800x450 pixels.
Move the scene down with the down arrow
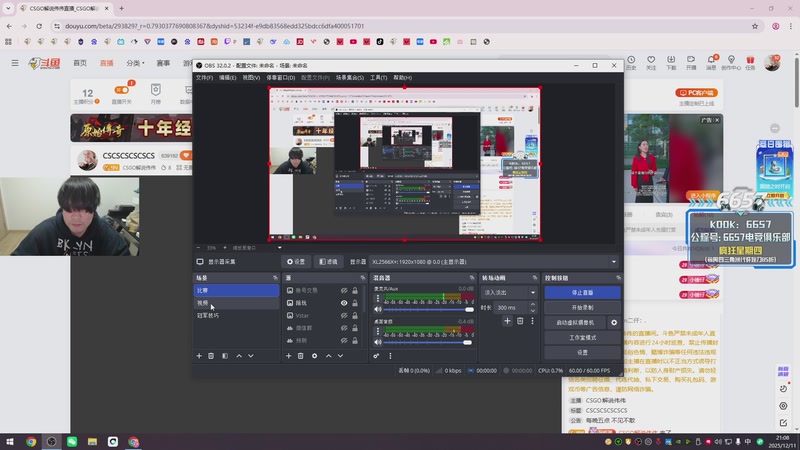(x=251, y=356)
